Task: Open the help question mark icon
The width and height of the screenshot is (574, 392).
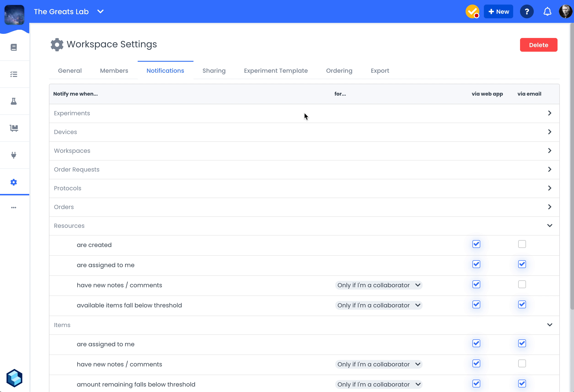Action: click(527, 12)
